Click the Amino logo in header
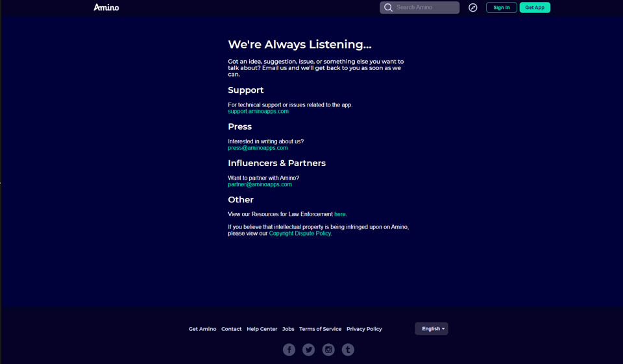Image resolution: width=623 pixels, height=364 pixels. coord(106,8)
